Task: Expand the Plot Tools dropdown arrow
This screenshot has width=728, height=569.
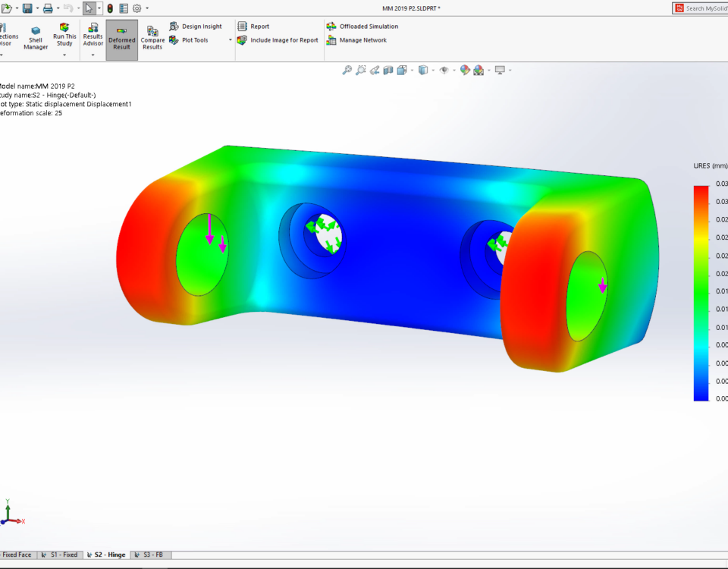Action: (231, 39)
